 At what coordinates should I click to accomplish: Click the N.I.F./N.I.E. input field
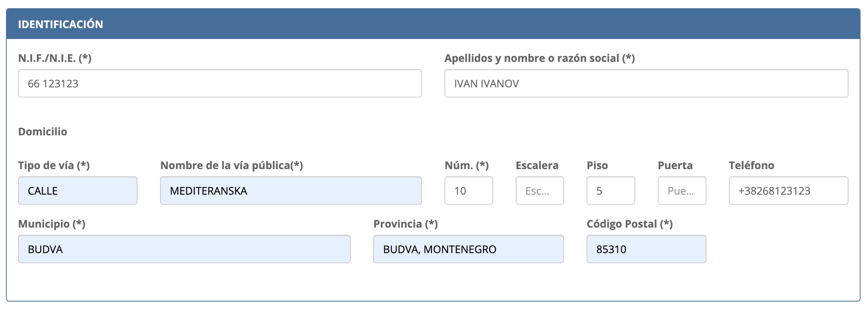tap(220, 83)
